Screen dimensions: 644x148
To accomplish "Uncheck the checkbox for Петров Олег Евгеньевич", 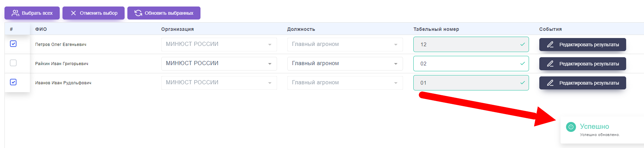I will click(13, 44).
